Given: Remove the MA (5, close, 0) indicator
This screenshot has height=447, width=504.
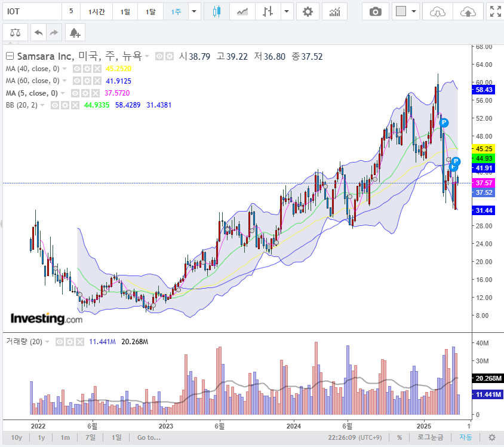Looking at the screenshot, I should coord(95,93).
